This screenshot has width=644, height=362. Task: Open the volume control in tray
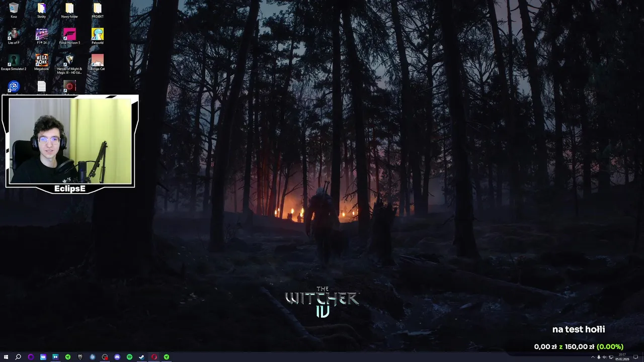pos(605,357)
